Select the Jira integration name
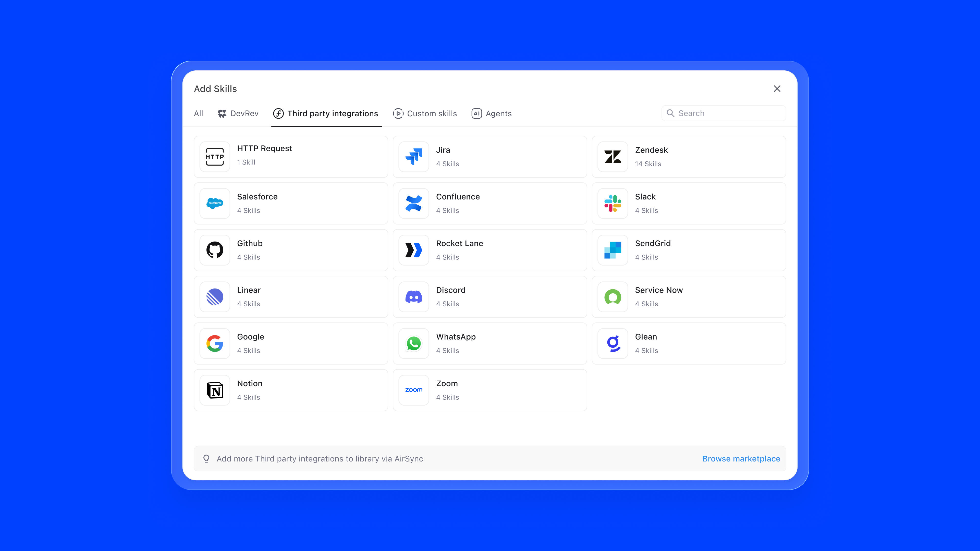This screenshot has width=980, height=551. [443, 150]
